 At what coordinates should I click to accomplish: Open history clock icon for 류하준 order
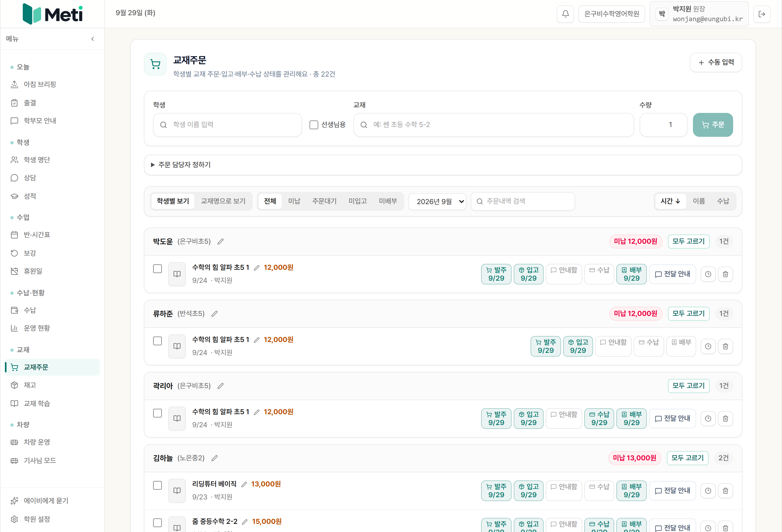pos(708,346)
